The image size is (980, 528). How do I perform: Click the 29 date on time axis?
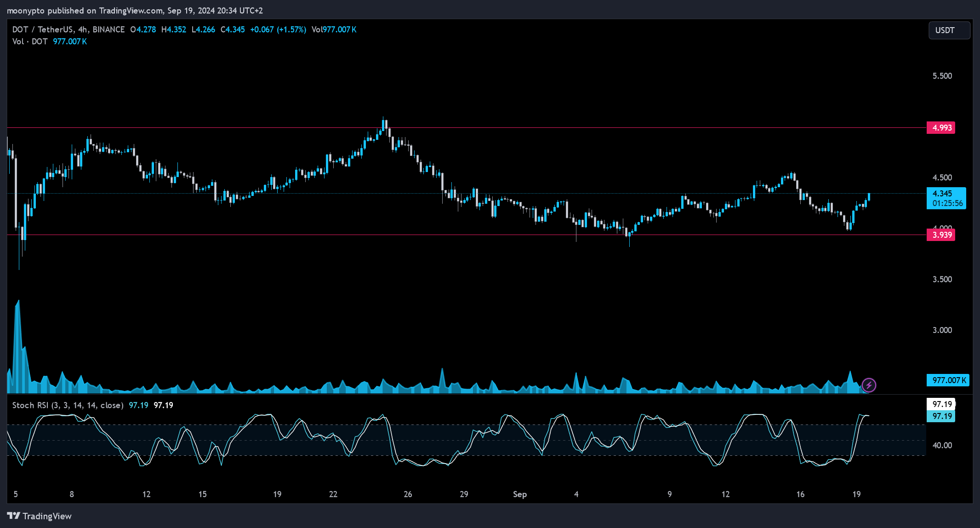[x=464, y=494]
